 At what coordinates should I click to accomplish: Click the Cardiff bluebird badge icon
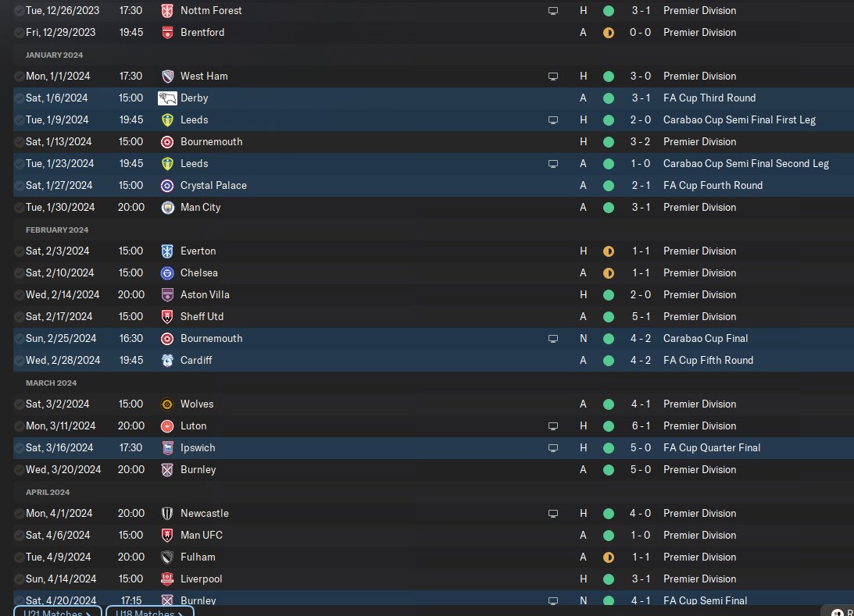167,360
